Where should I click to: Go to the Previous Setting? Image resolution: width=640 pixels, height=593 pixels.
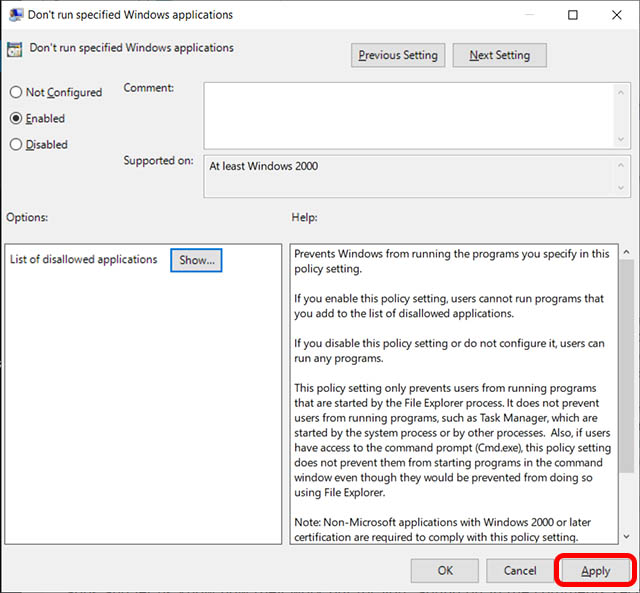[x=398, y=55]
